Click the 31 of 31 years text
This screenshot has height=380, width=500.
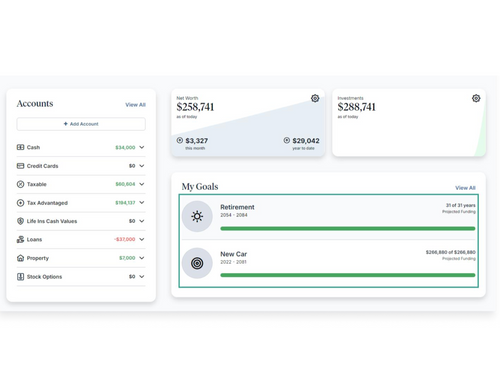461,205
